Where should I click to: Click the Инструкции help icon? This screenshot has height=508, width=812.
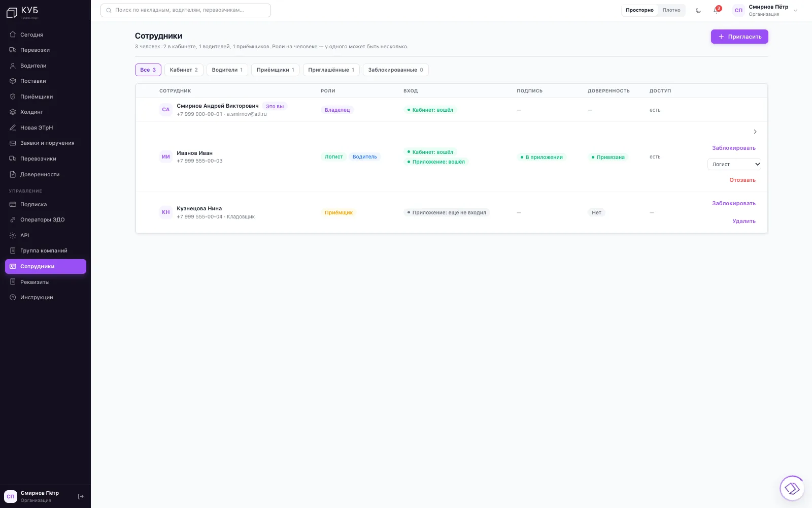[13, 297]
